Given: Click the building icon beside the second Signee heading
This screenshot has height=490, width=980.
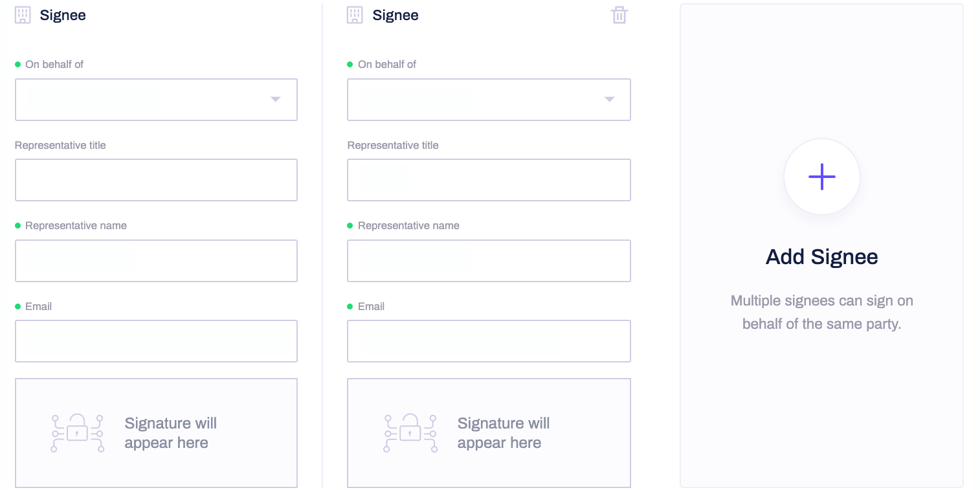Looking at the screenshot, I should [x=355, y=14].
